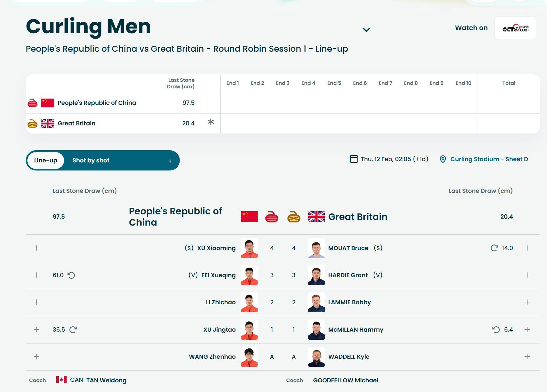Open McMILLAN Hammy player name link
The image size is (547, 392).
tap(356, 329)
